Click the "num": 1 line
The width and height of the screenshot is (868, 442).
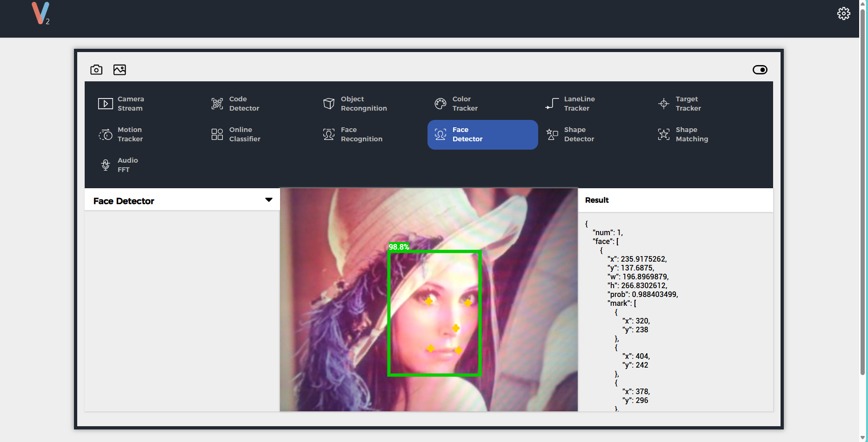608,232
